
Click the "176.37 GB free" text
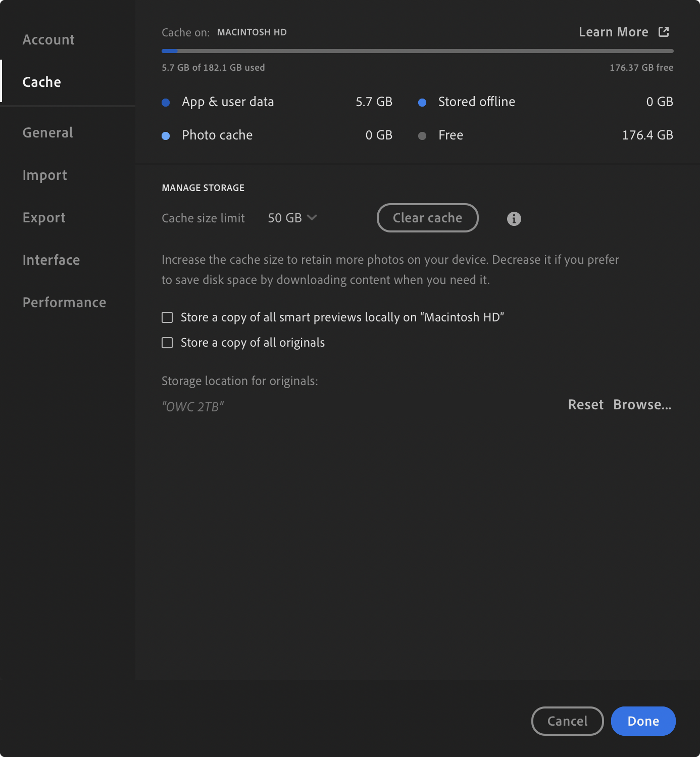[641, 68]
